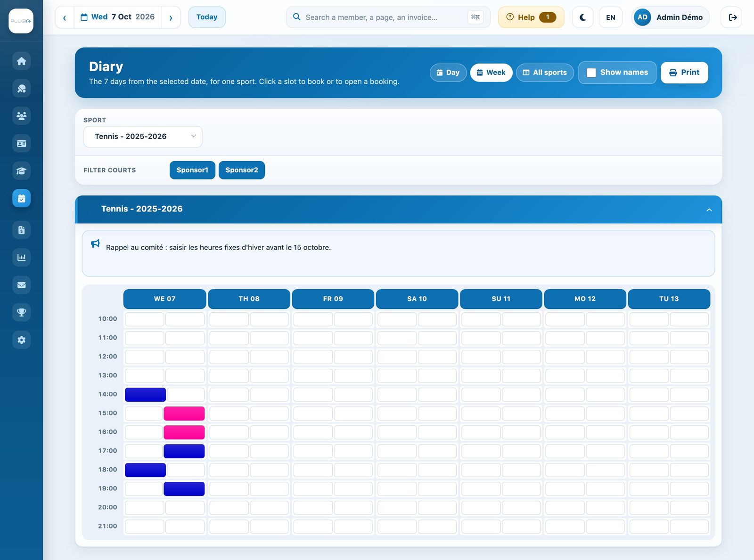Toggle dark mode moon icon

(x=582, y=17)
